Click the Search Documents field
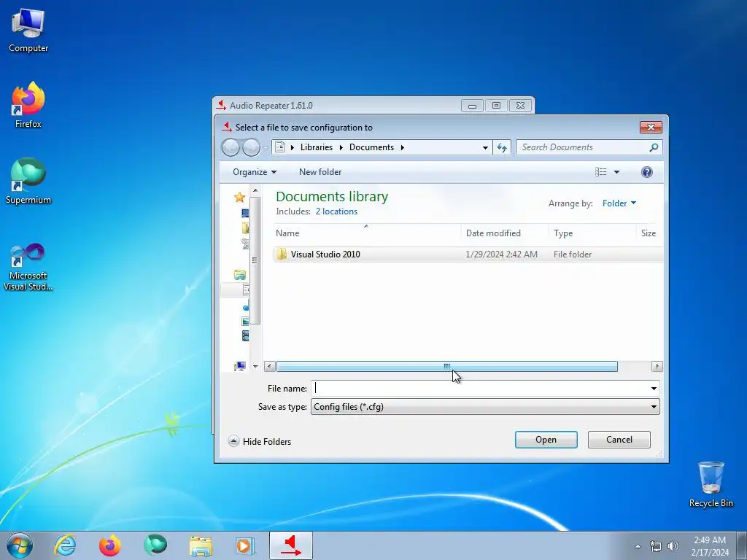Viewport: 747px width, 560px height. 584,147
